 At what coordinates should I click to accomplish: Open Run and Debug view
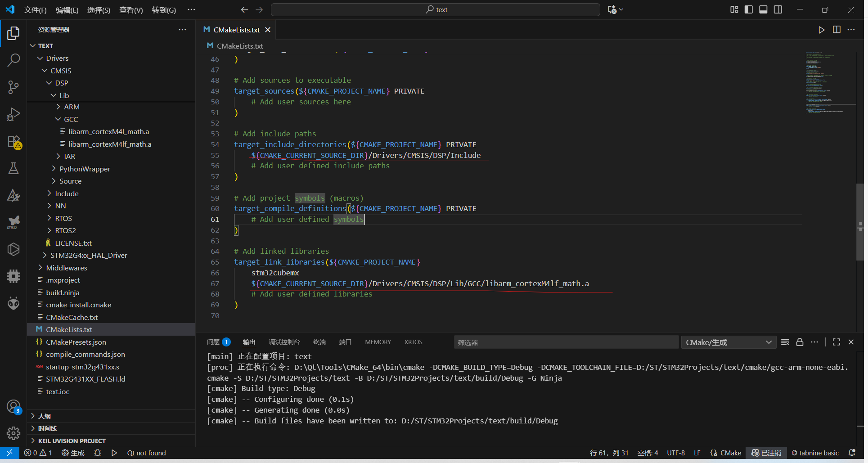(13, 114)
